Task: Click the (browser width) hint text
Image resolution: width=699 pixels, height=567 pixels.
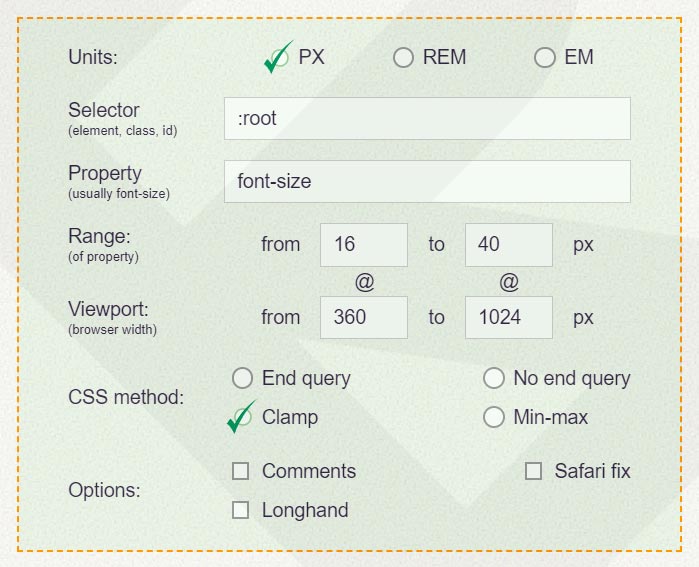Action: [x=112, y=330]
